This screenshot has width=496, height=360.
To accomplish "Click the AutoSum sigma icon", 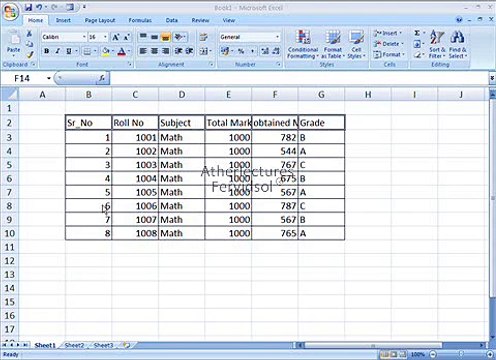I will [x=417, y=33].
